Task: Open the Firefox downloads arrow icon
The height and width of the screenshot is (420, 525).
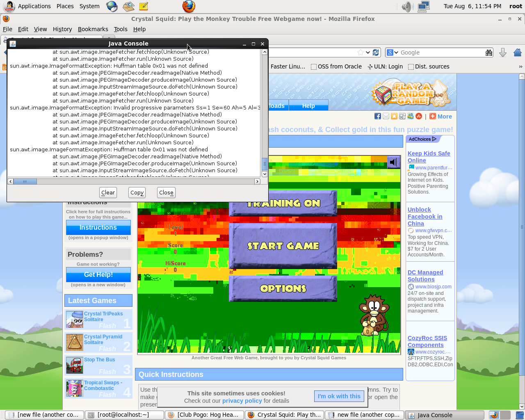Action: tap(502, 52)
